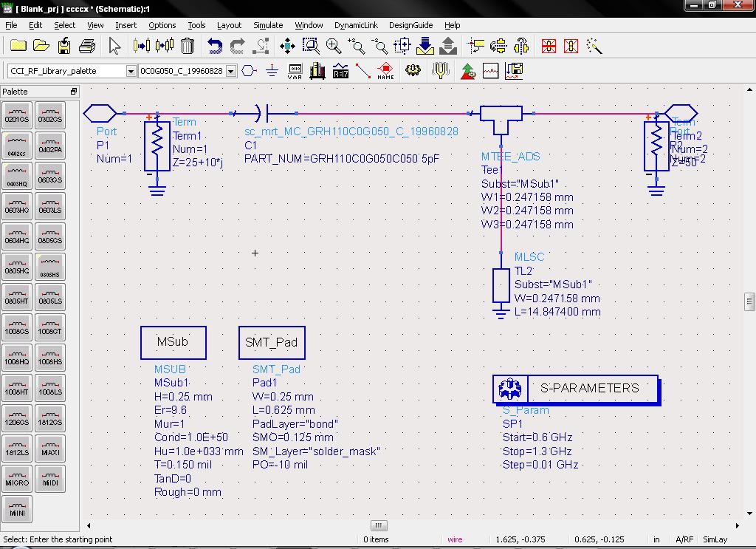756x549 pixels.
Task: Open a new data display window
Action: [x=490, y=71]
